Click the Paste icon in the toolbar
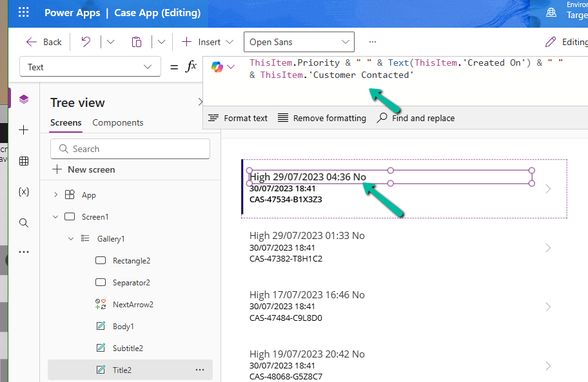The width and height of the screenshot is (588, 382). (136, 41)
